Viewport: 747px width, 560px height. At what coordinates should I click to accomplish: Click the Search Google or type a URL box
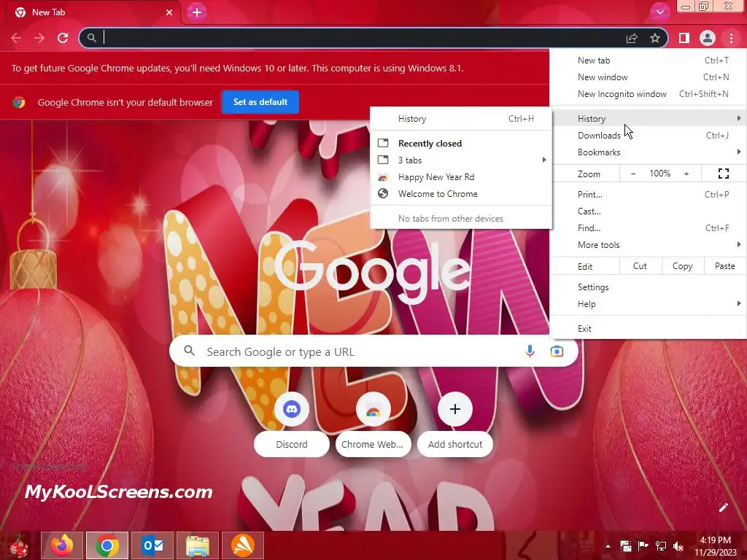(374, 351)
